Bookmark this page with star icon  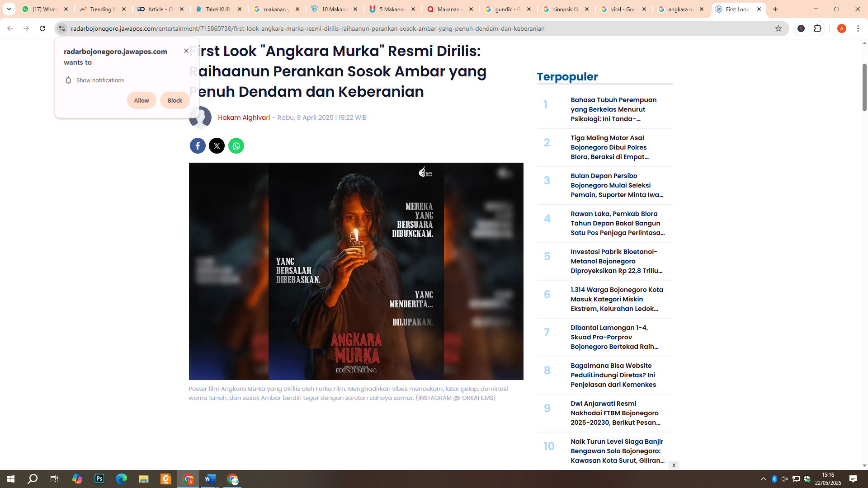click(778, 28)
